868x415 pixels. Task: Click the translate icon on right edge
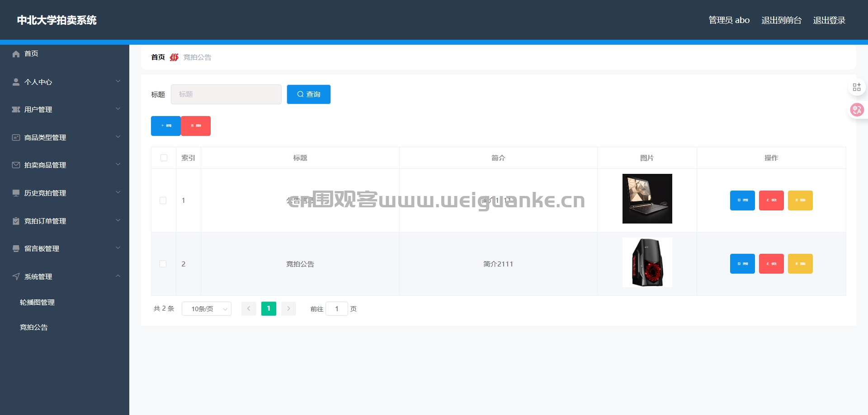pyautogui.click(x=857, y=110)
